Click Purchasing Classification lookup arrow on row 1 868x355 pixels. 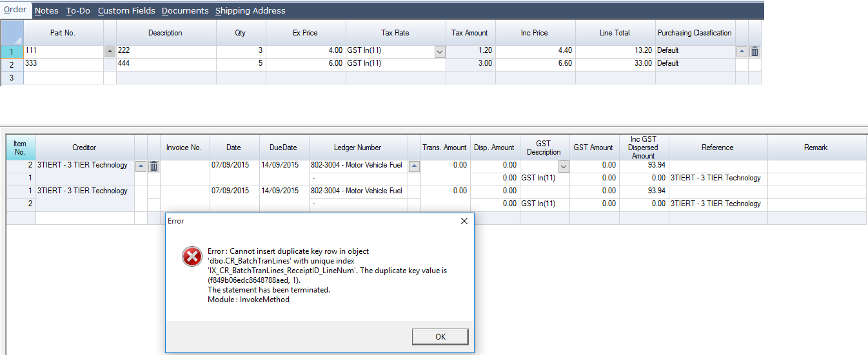coord(742,52)
